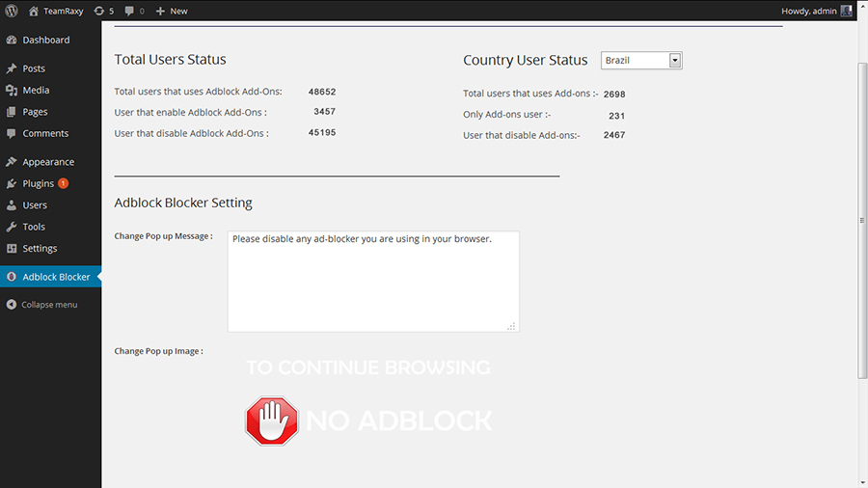The width and height of the screenshot is (868, 488).
Task: Click the admin avatar in top bar
Action: 846,11
